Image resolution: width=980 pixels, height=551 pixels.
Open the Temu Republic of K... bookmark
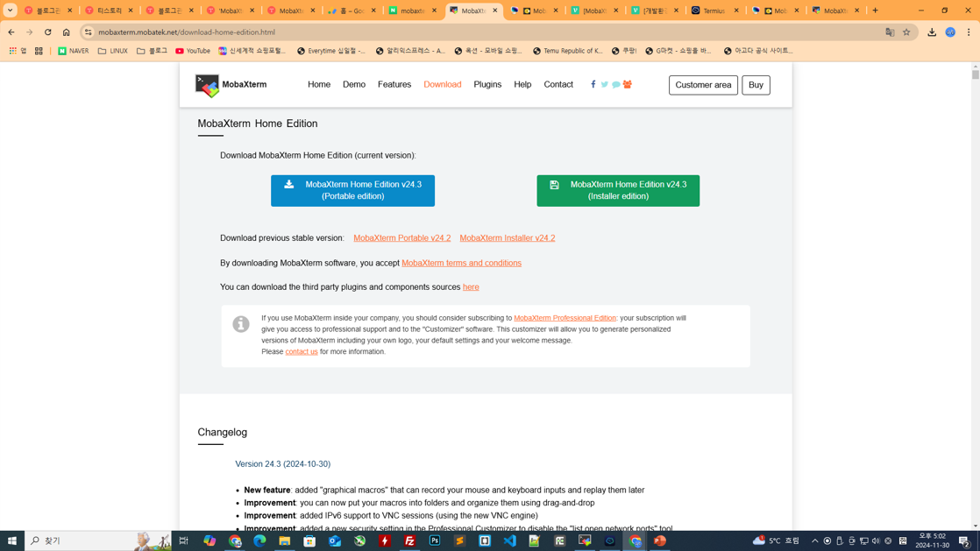pos(567,51)
